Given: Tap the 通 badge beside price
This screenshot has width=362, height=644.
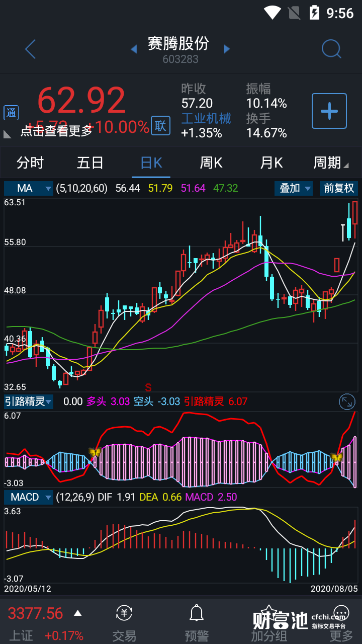Looking at the screenshot, I should coord(11,113).
